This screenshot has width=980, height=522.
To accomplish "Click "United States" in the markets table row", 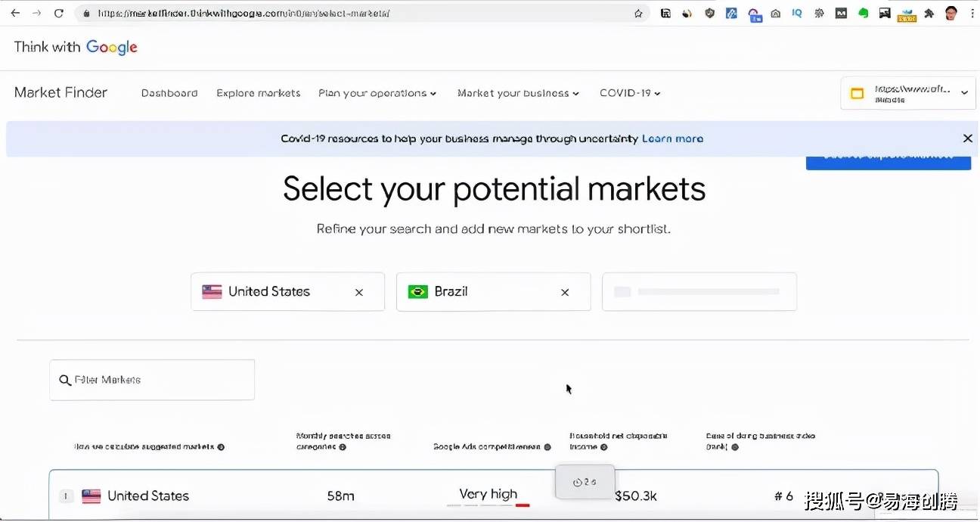I will (148, 496).
